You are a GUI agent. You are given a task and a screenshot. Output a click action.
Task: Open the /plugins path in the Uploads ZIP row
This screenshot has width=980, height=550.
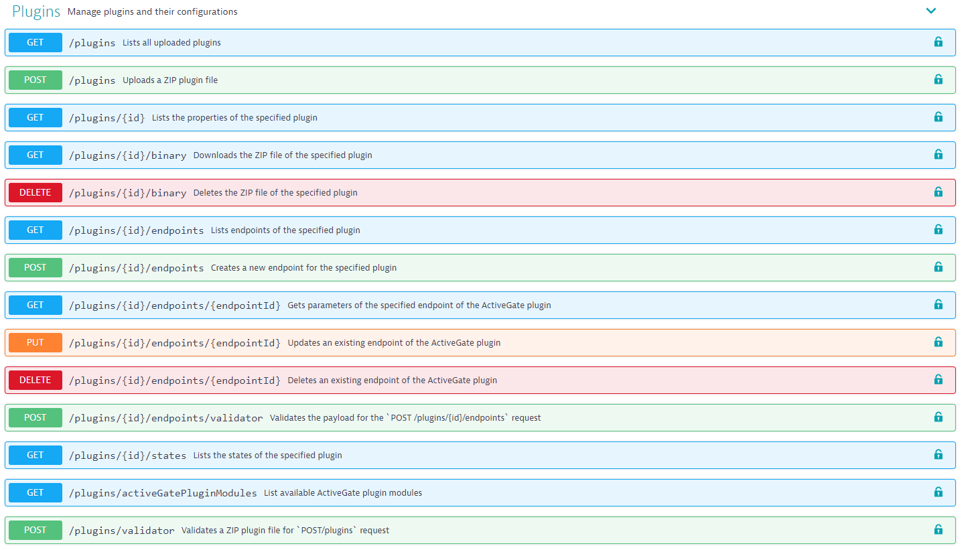click(92, 80)
